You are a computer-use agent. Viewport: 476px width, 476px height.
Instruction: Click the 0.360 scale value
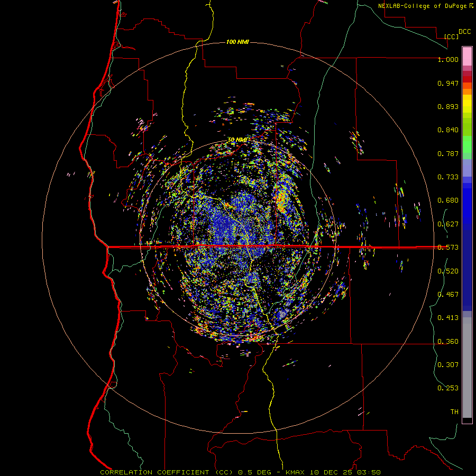click(x=448, y=342)
